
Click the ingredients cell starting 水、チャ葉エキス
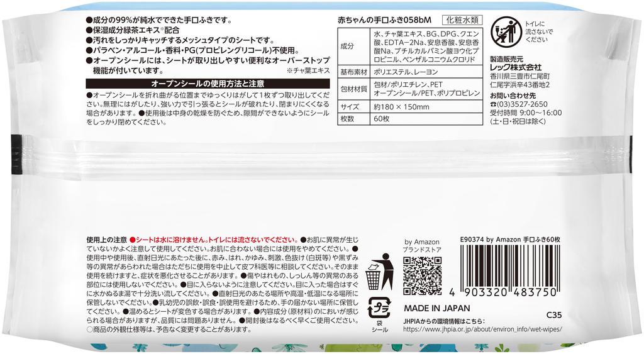pos(426,47)
